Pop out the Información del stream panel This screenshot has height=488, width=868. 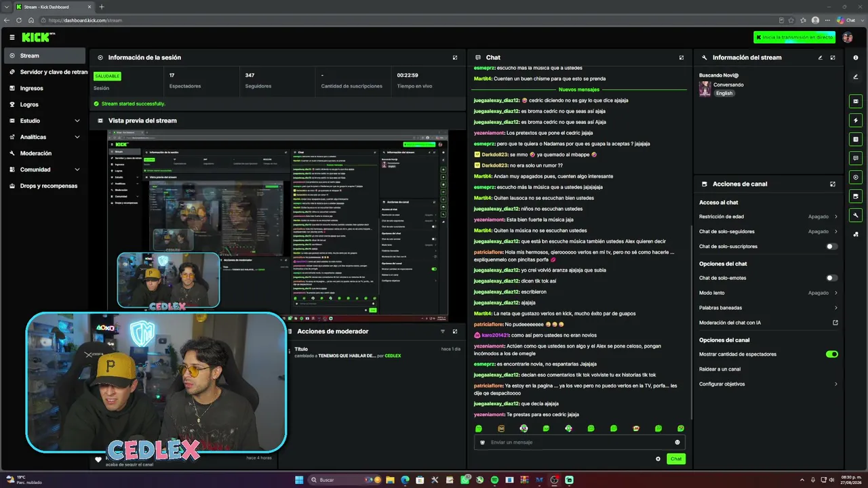pyautogui.click(x=833, y=58)
